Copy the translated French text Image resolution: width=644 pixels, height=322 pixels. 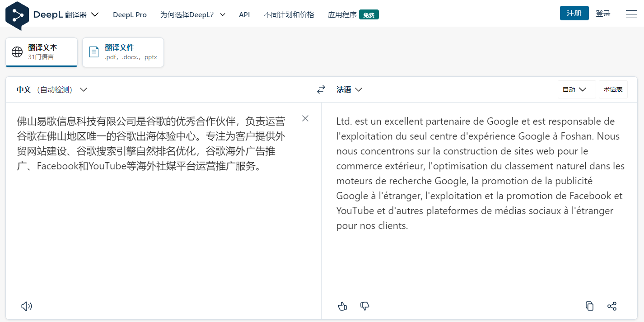pos(589,306)
